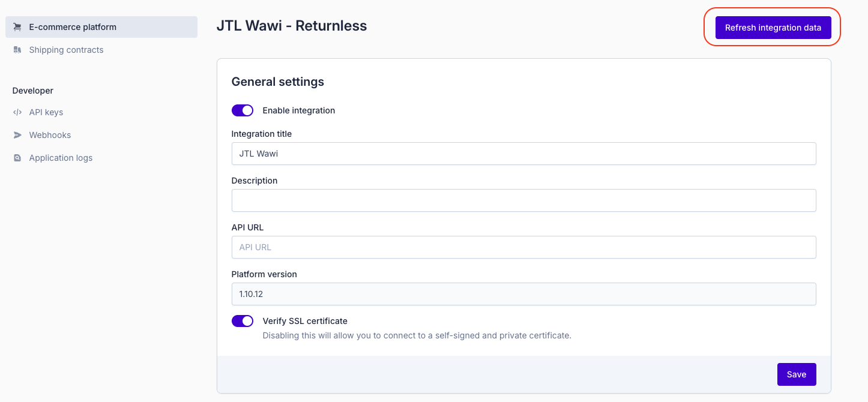Turn off the Verify SSL certificate switch

pos(243,321)
